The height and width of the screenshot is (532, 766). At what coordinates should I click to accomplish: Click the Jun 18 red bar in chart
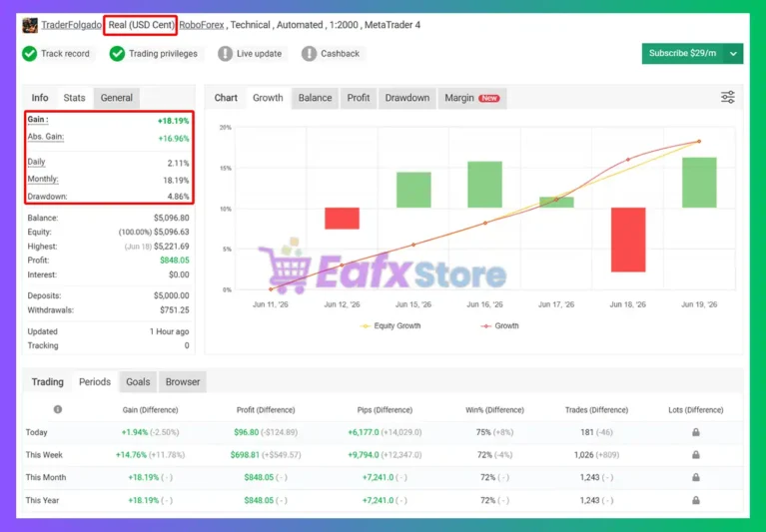pos(628,240)
